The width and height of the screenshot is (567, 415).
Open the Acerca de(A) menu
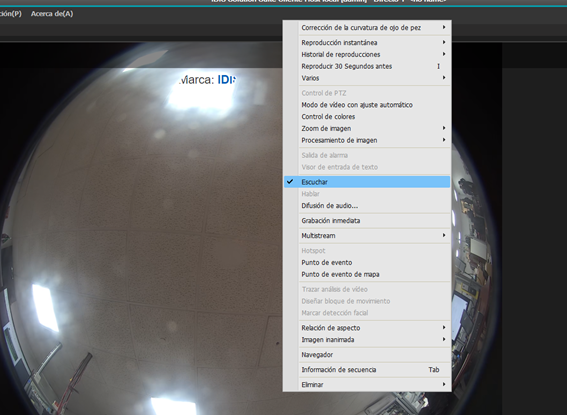[52, 14]
